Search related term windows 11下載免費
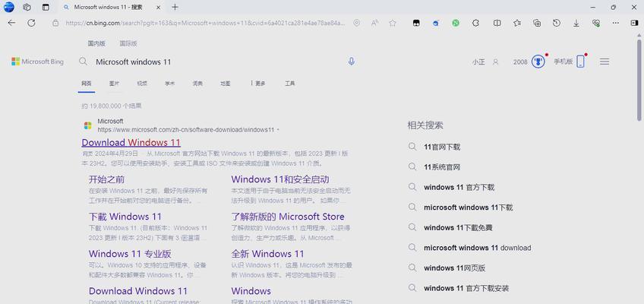This screenshot has height=304, width=644. (x=458, y=227)
